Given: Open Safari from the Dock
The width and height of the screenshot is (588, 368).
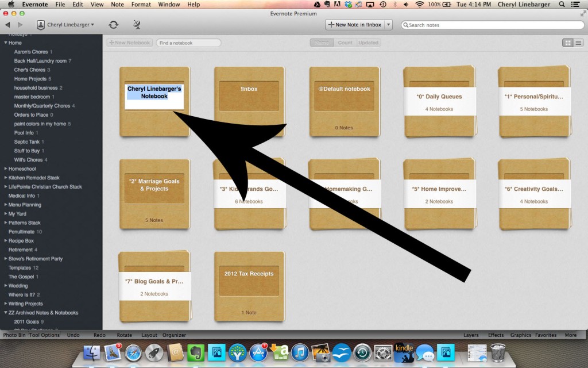Looking at the screenshot, I should (133, 353).
